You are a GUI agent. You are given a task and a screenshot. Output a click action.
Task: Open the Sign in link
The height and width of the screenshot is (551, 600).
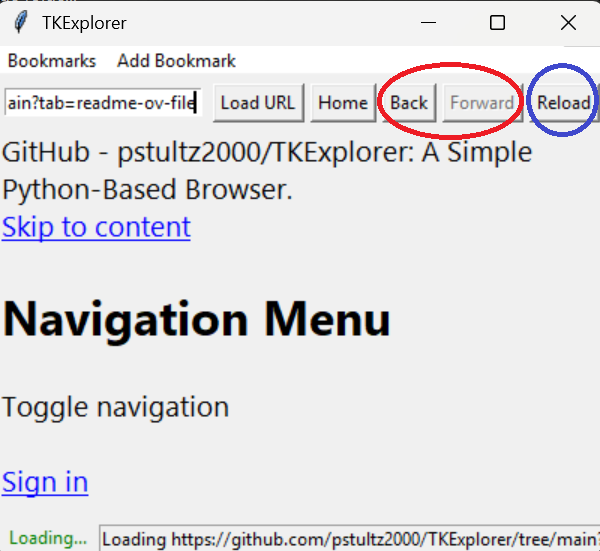point(45,481)
